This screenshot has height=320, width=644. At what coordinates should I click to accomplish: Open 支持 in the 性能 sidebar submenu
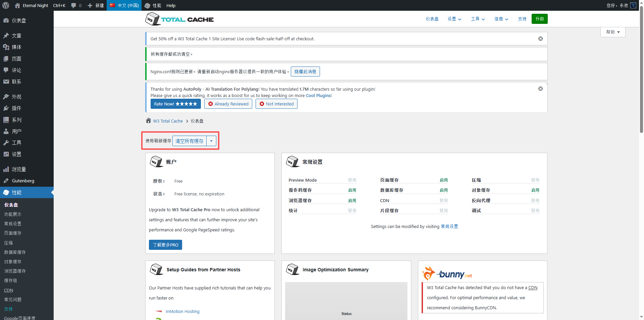(8, 309)
